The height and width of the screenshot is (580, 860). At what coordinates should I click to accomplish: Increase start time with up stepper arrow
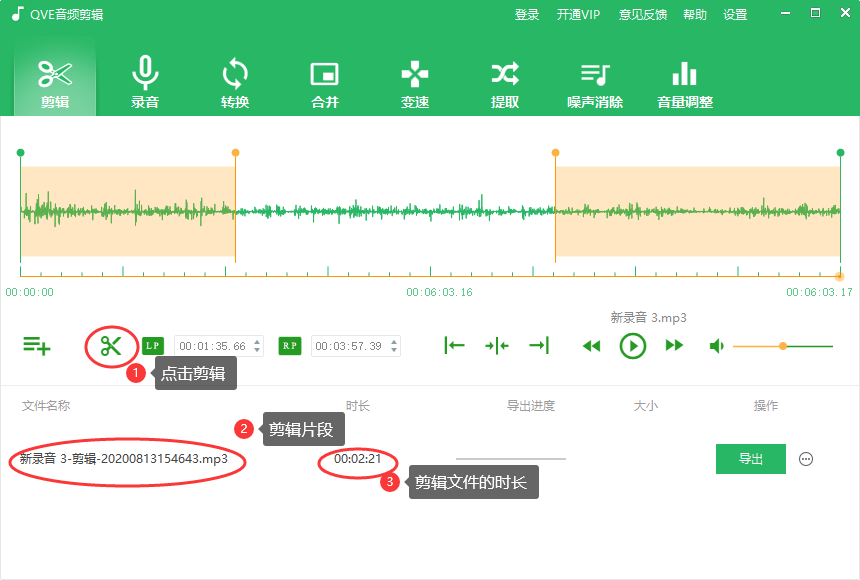click(x=257, y=340)
